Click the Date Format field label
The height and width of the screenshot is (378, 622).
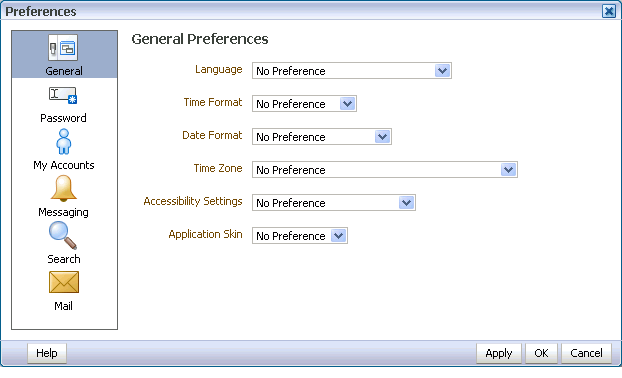point(212,135)
